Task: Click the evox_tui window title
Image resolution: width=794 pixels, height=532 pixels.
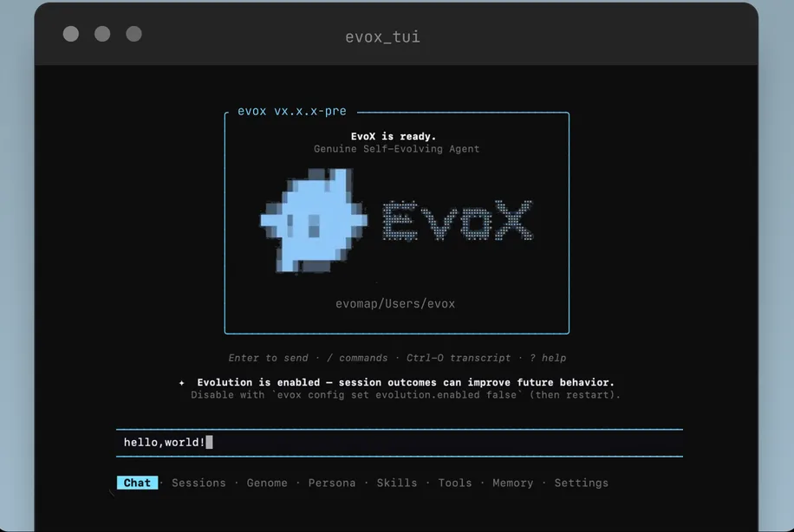Action: (382, 37)
